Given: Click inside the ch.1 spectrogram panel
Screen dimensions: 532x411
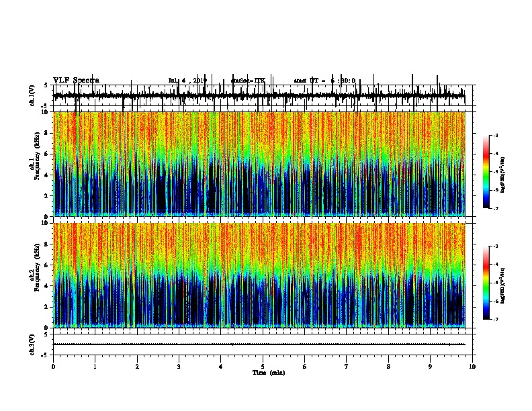Looking at the screenshot, I should 259,164.
